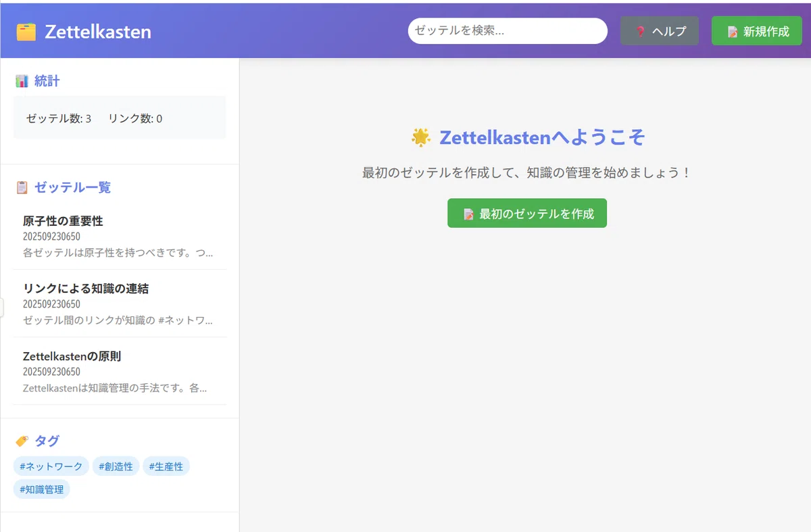Click the ゼッテル数: 3 statistic
Viewport: 811px width, 532px height.
[x=59, y=118]
